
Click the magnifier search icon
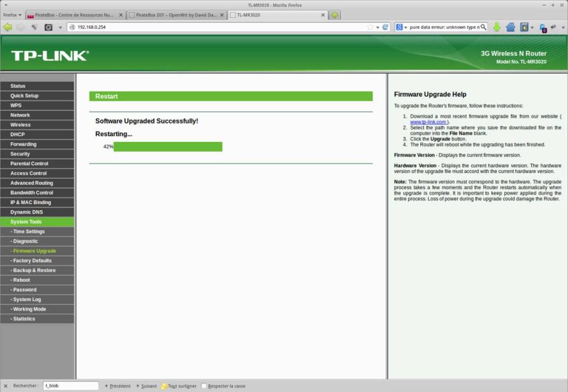[x=483, y=27]
